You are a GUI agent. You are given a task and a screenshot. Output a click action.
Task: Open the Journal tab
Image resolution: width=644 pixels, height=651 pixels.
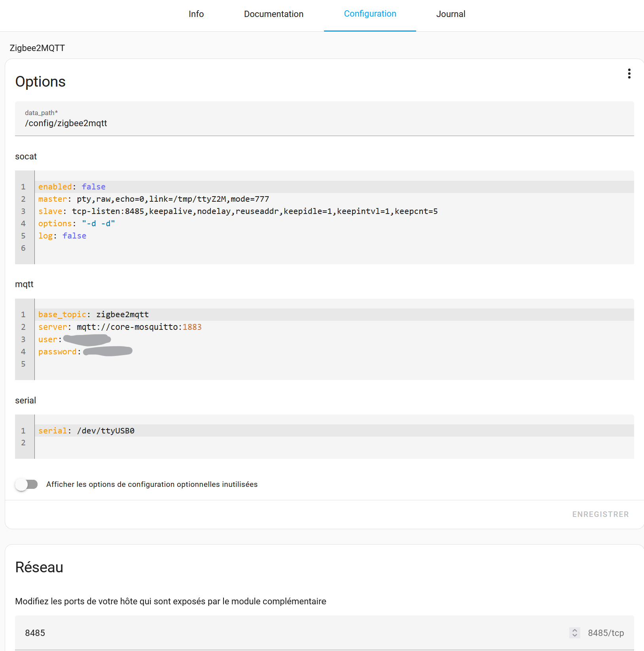click(451, 14)
